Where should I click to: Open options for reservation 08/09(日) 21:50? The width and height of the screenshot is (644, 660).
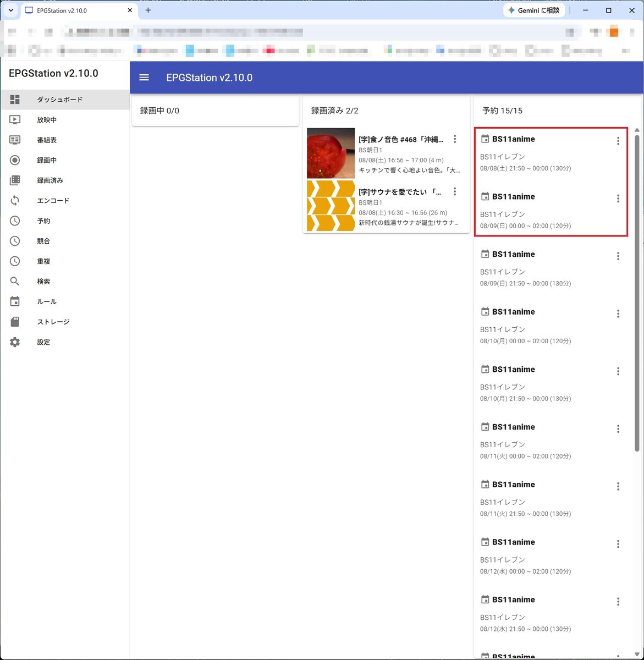[x=618, y=256]
